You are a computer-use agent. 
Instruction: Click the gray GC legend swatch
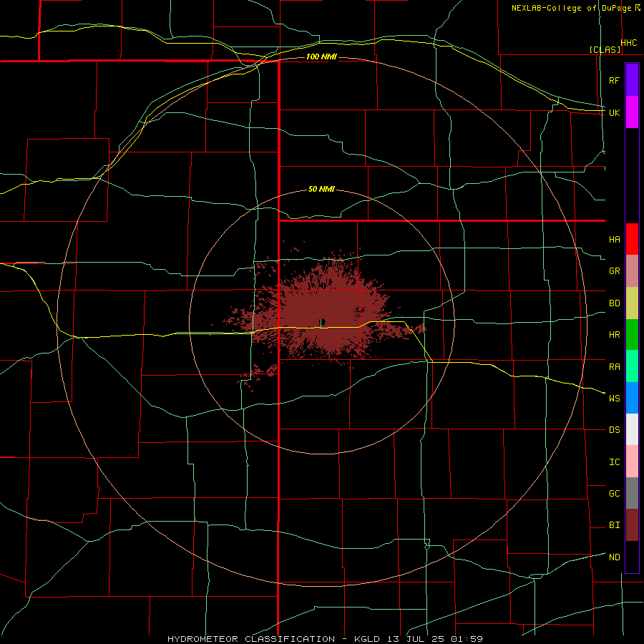click(632, 493)
